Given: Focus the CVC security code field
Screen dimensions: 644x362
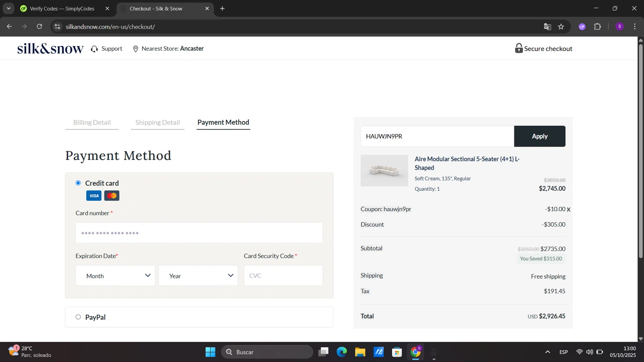Looking at the screenshot, I should click(x=283, y=275).
